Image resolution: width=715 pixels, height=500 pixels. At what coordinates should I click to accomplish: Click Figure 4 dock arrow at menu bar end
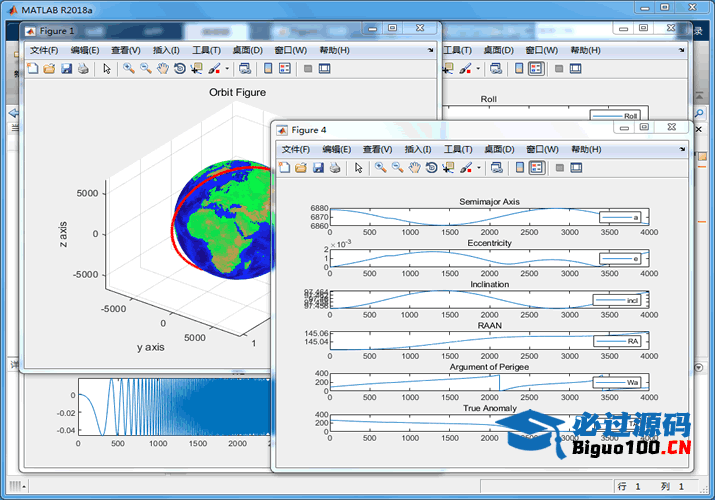pos(682,149)
